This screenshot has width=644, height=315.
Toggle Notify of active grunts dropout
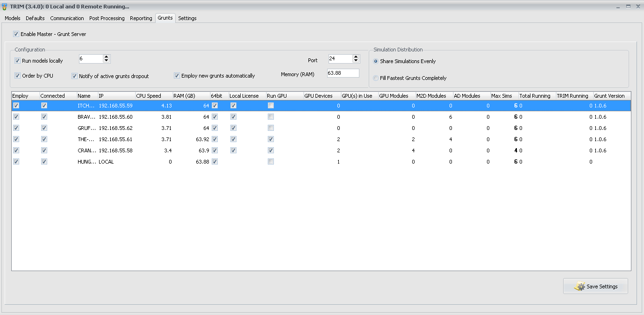75,76
